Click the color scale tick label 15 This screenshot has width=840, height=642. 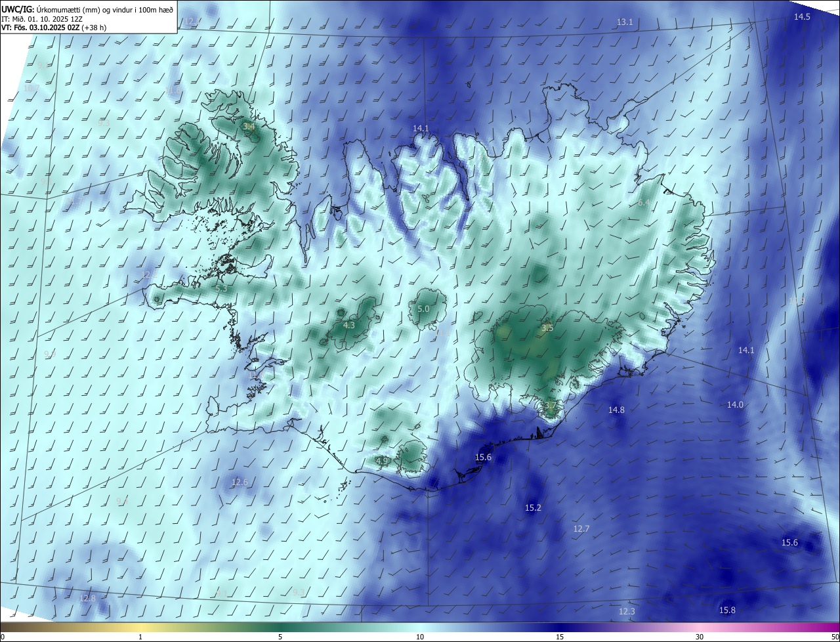tap(560, 637)
